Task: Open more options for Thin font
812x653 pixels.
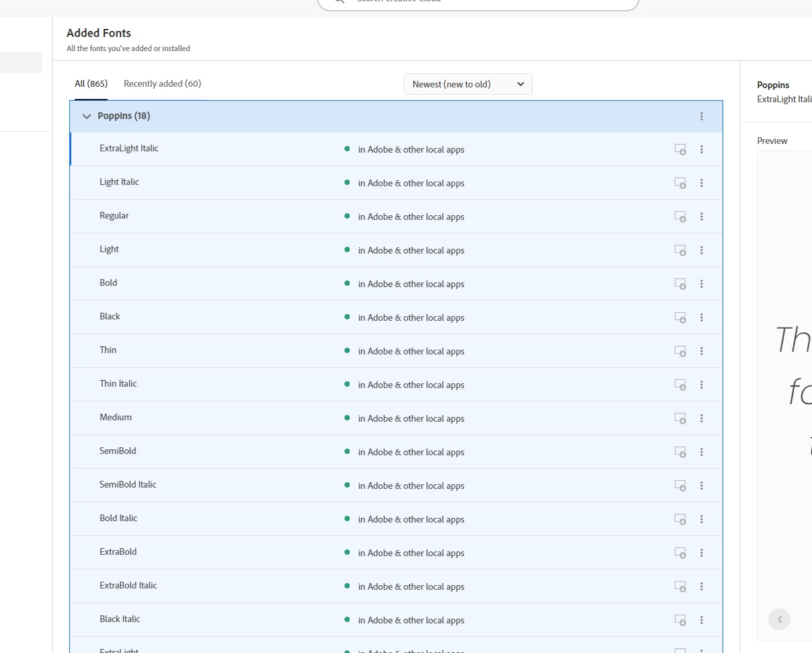Action: pyautogui.click(x=702, y=351)
